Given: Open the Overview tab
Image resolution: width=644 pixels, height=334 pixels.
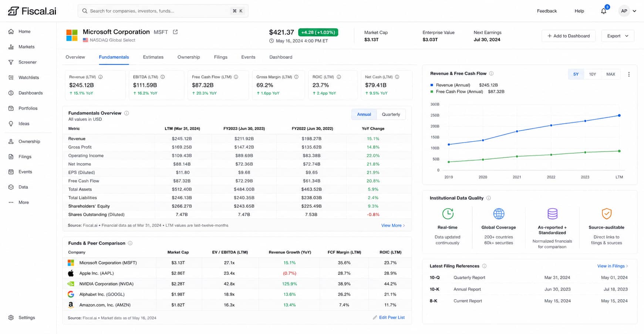Looking at the screenshot, I should 75,57.
